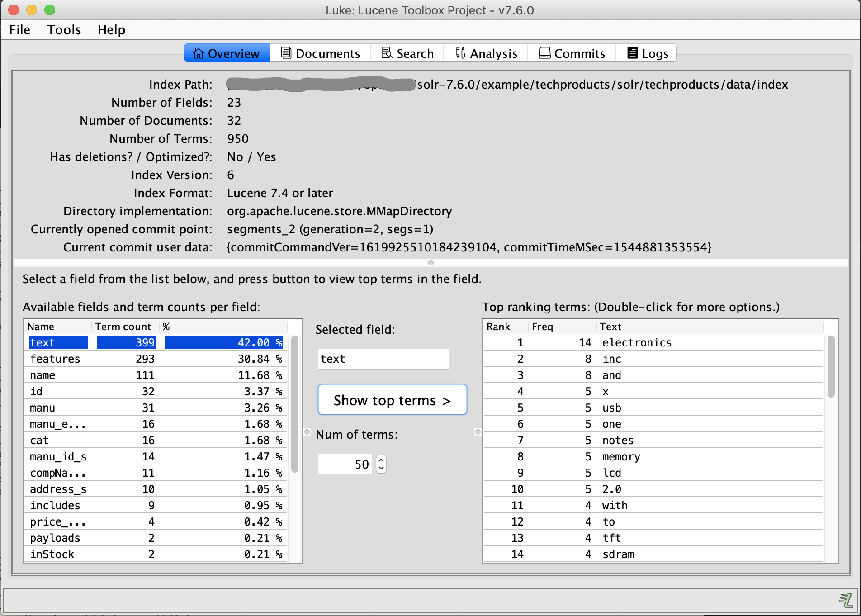Select the term '2.0' row
Image resolution: width=861 pixels, height=616 pixels.
coord(654,489)
